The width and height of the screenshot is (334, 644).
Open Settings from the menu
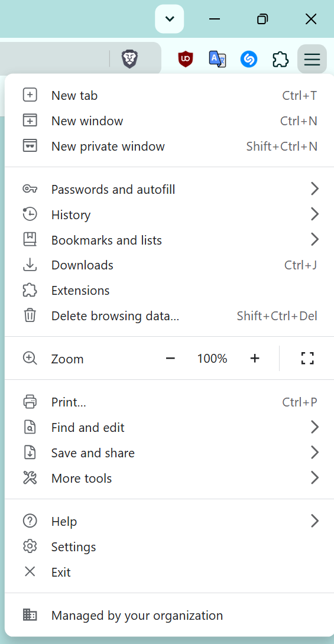[169, 547]
